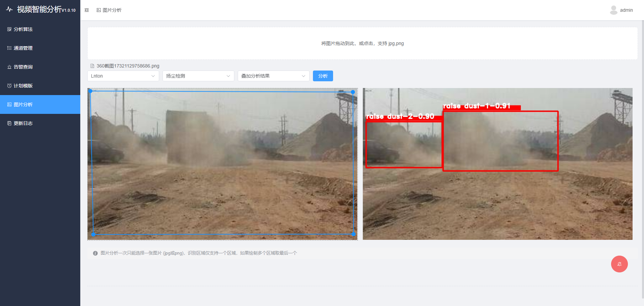Click the analyzed result image on the right

498,164
